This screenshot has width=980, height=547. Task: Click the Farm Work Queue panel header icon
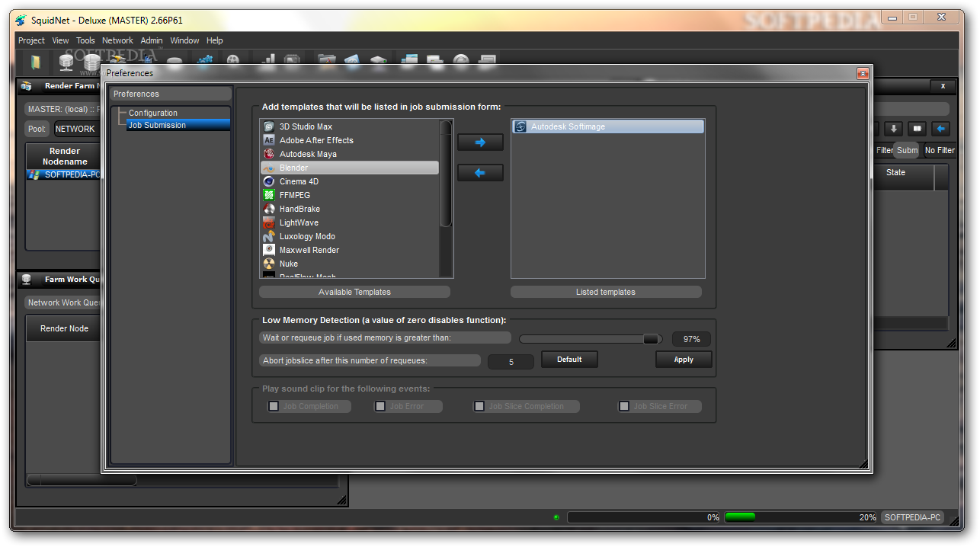coord(27,280)
